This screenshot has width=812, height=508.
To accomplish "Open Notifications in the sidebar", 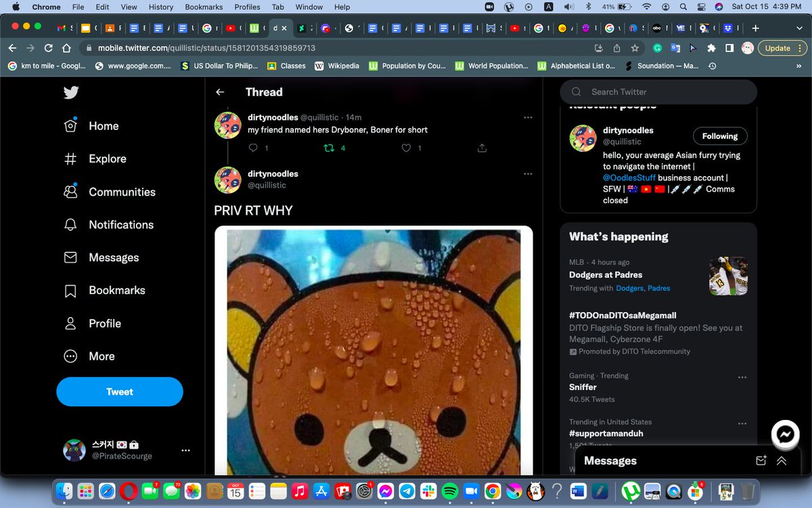I will pyautogui.click(x=108, y=225).
